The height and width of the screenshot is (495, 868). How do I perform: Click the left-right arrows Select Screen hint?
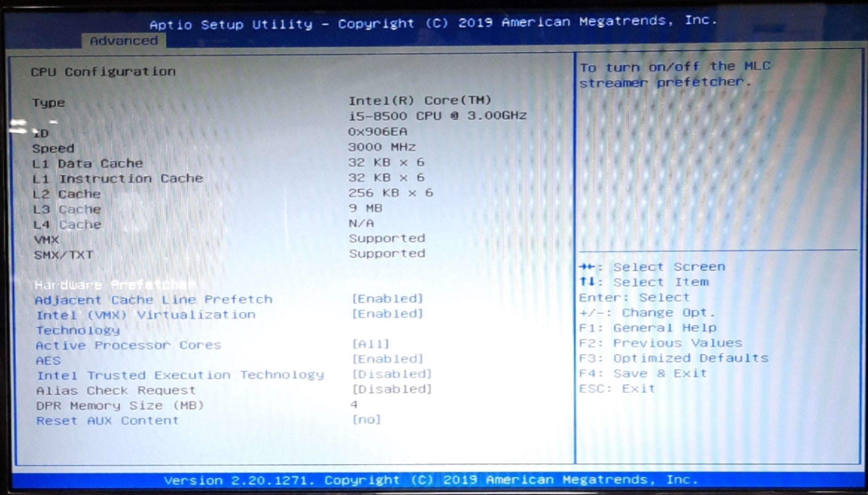(652, 267)
